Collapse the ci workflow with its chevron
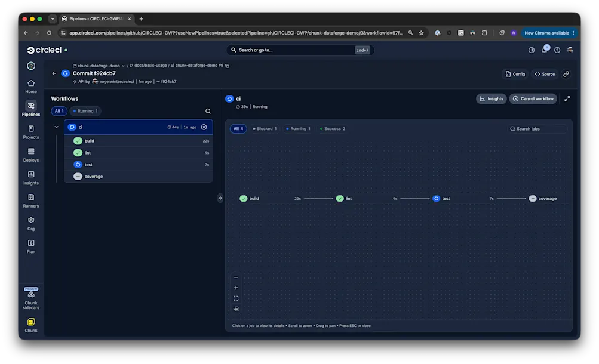The image size is (599, 364). [x=57, y=127]
